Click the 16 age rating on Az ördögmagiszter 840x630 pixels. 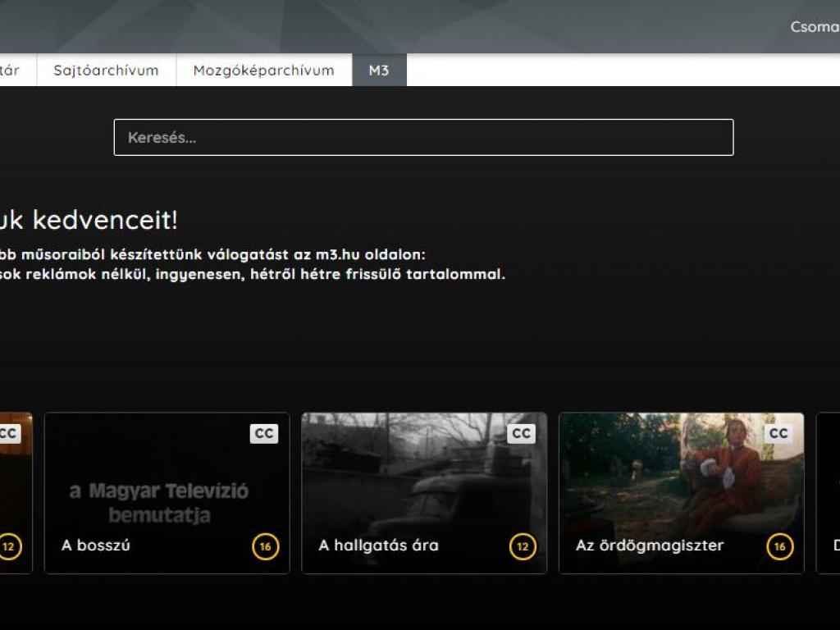point(780,546)
